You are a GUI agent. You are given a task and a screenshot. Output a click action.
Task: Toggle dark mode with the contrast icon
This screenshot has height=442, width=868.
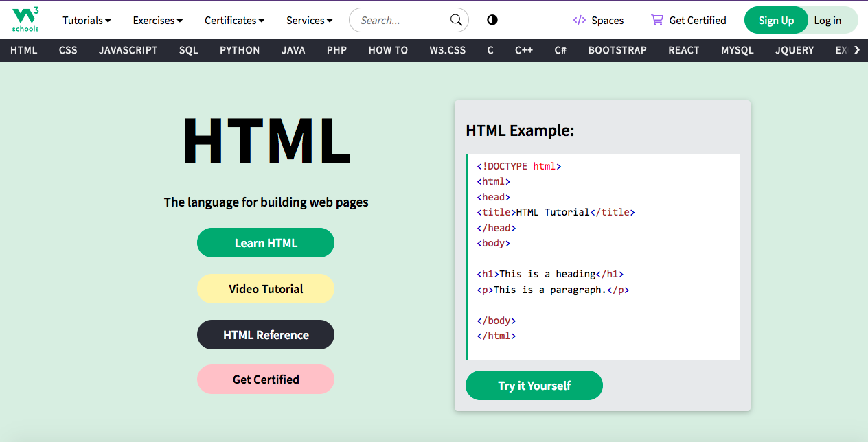pyautogui.click(x=492, y=20)
